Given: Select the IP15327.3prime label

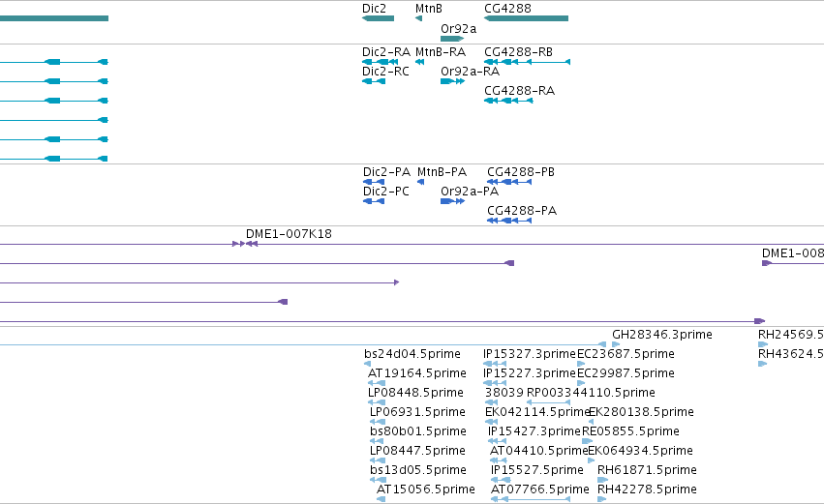Looking at the screenshot, I should point(530,354).
